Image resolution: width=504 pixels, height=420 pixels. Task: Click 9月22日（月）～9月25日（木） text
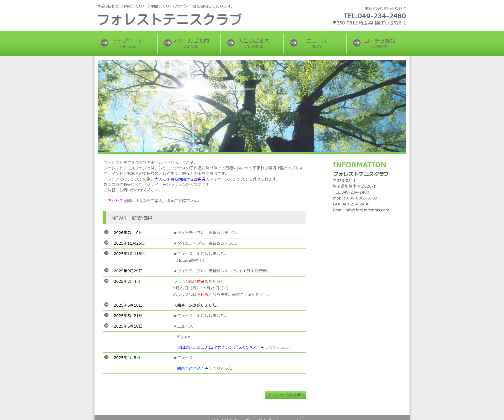coord(201,288)
